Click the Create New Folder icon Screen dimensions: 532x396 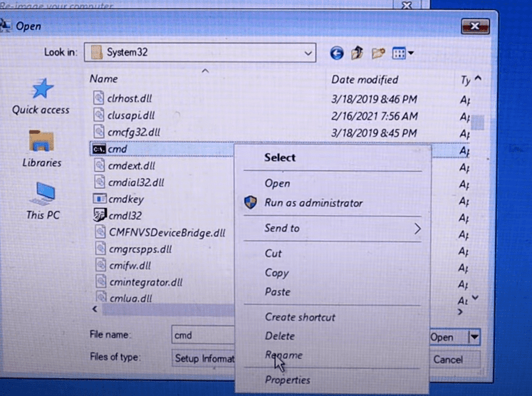[x=378, y=53]
